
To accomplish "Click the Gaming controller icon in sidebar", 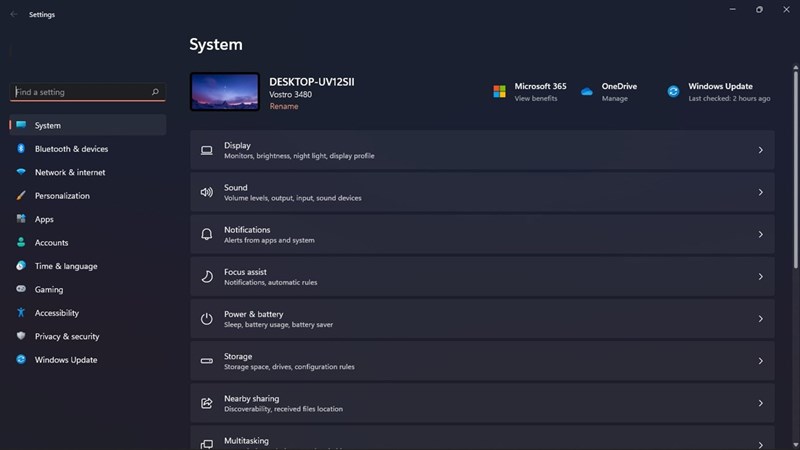I will click(x=20, y=289).
